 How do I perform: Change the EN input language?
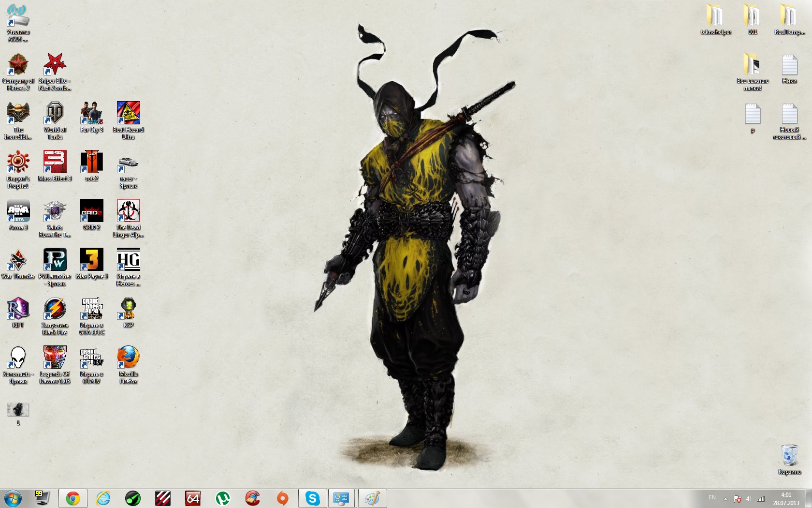tap(712, 498)
